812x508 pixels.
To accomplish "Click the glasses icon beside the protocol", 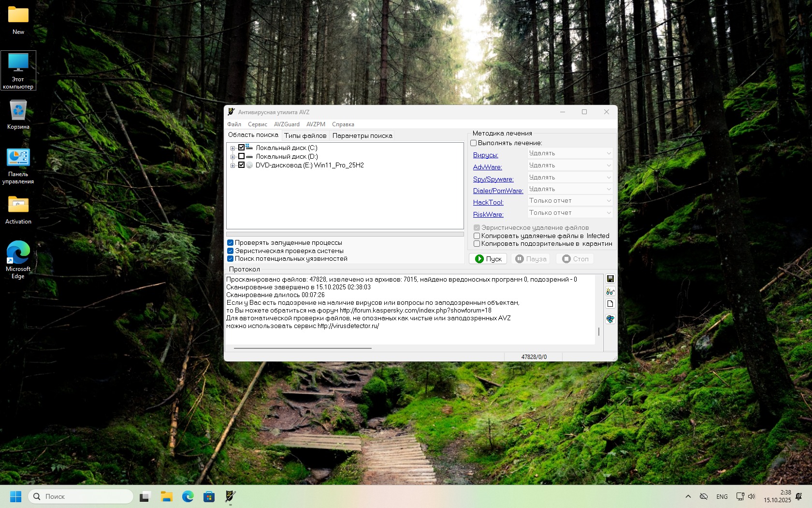I will (610, 291).
